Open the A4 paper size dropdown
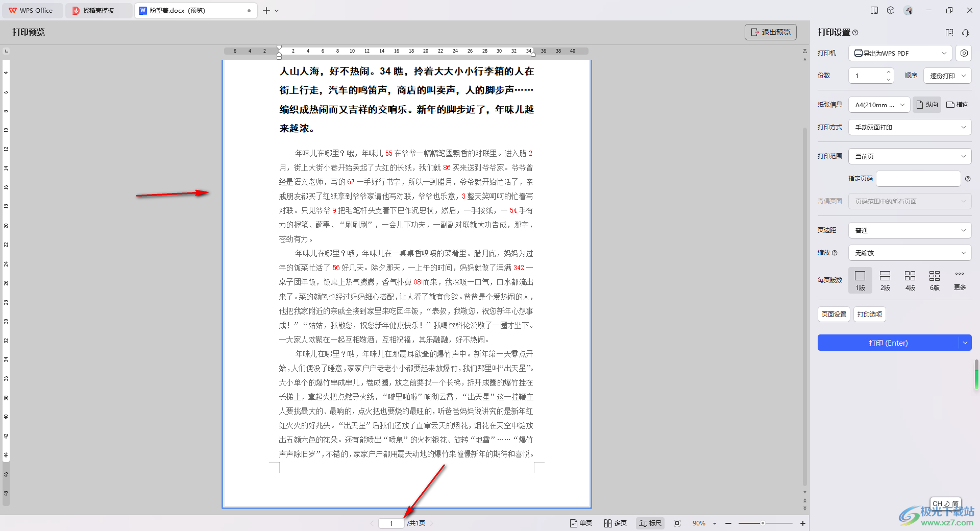The width and height of the screenshot is (980, 531). coord(879,105)
